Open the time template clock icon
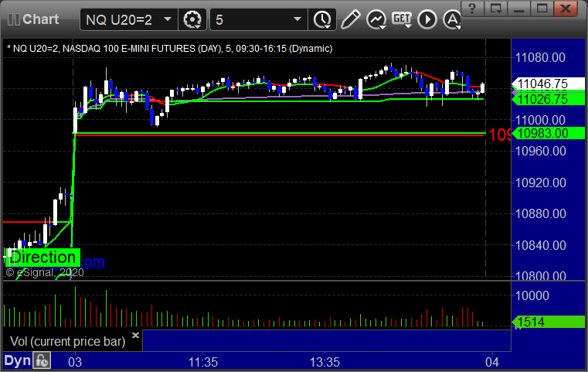Viewport: 588px width, 372px height. pos(322,19)
